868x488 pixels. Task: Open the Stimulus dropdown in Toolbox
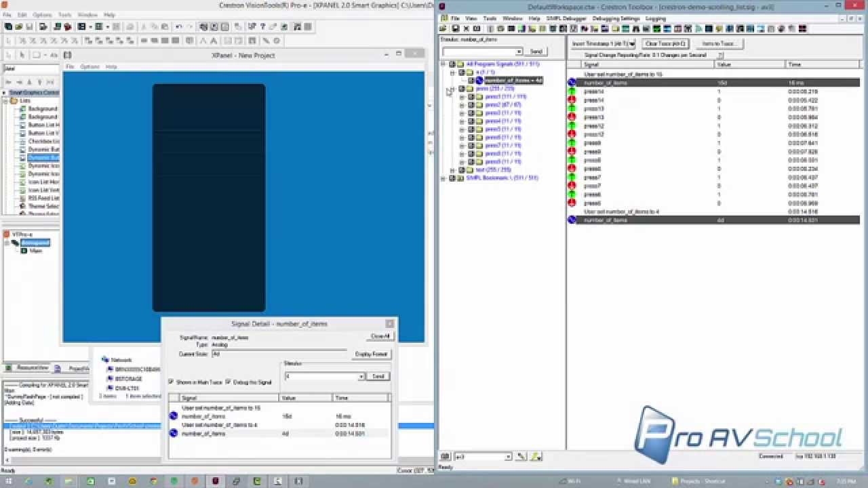click(519, 52)
